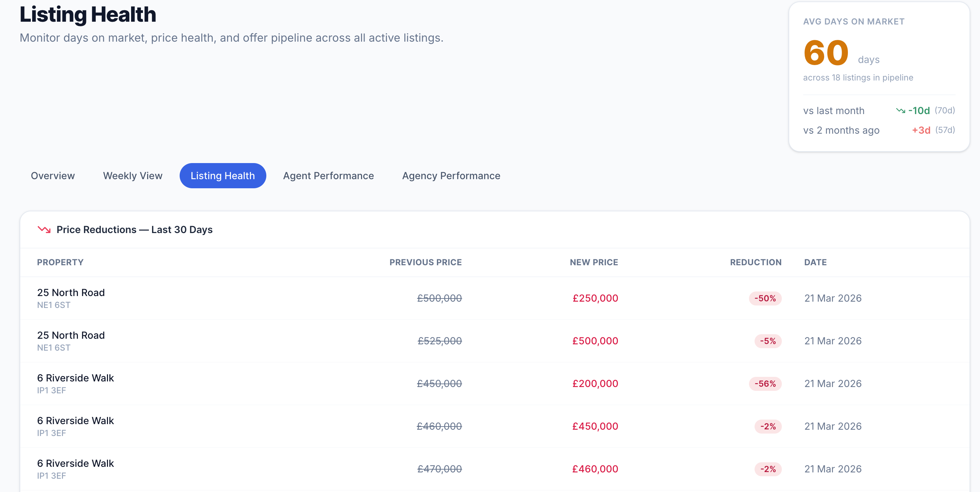Click the red price-reduction trend icon

point(44,230)
